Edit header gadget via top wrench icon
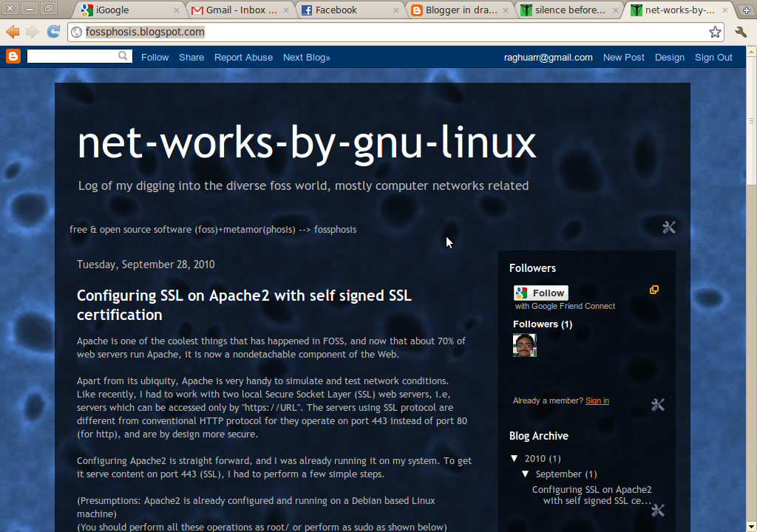Screen dimensions: 757x532 pos(668,228)
